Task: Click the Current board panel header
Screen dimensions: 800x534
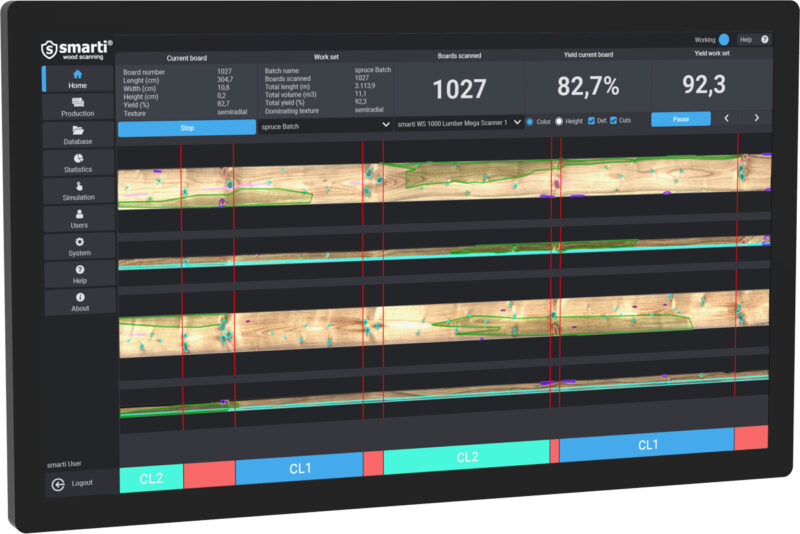Action: 187,58
